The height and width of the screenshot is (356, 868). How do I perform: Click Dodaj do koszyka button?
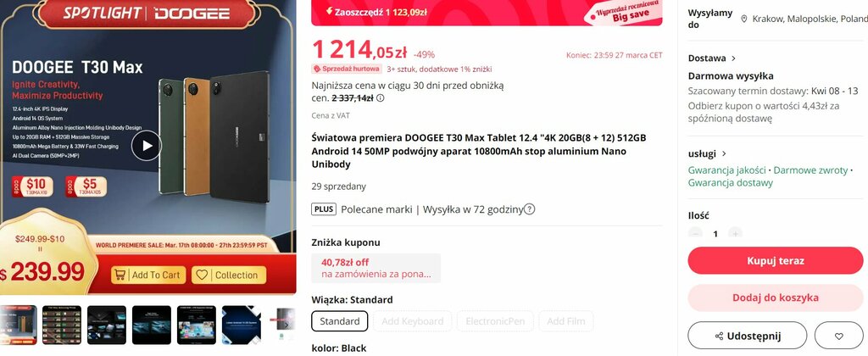[x=775, y=298]
